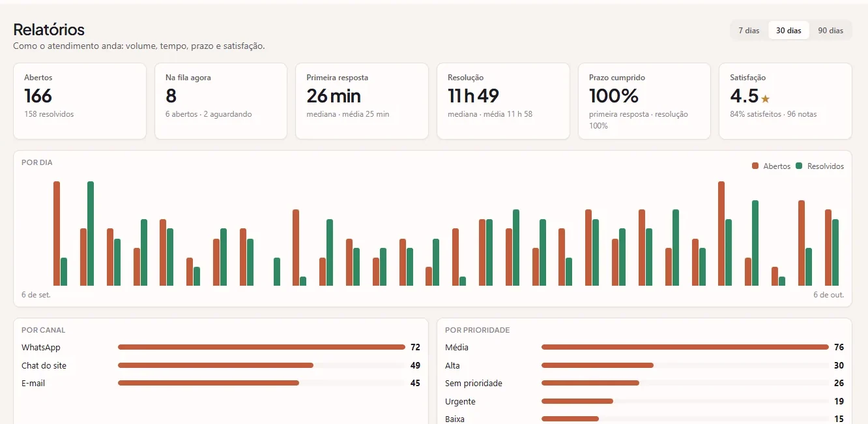
Task: Open the Prazo cumprido 100% card
Action: [x=644, y=101]
